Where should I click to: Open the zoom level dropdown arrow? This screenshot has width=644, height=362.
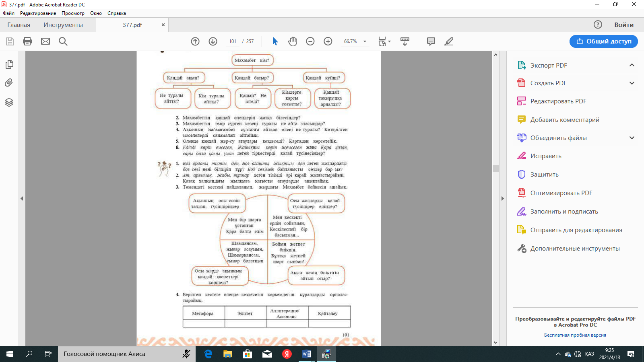[365, 41]
